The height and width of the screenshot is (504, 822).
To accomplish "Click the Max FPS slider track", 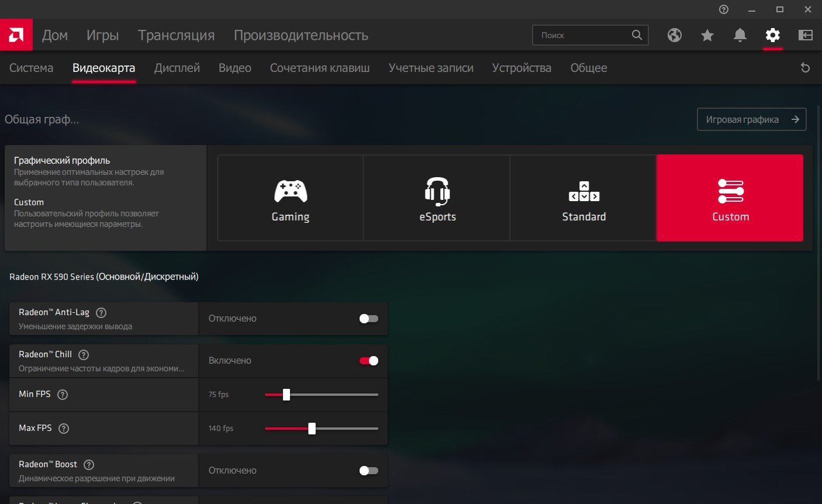I will (x=345, y=429).
